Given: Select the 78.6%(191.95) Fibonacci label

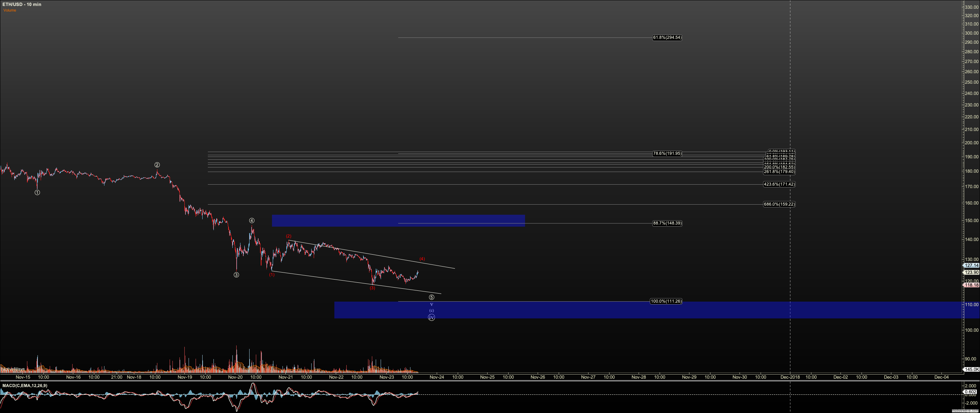Looking at the screenshot, I should (667, 154).
